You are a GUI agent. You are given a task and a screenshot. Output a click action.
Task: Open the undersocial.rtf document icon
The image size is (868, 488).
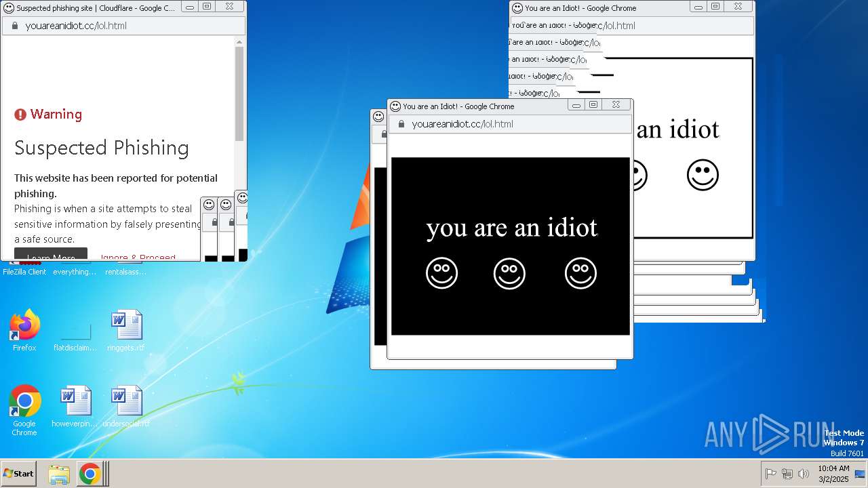click(x=127, y=401)
